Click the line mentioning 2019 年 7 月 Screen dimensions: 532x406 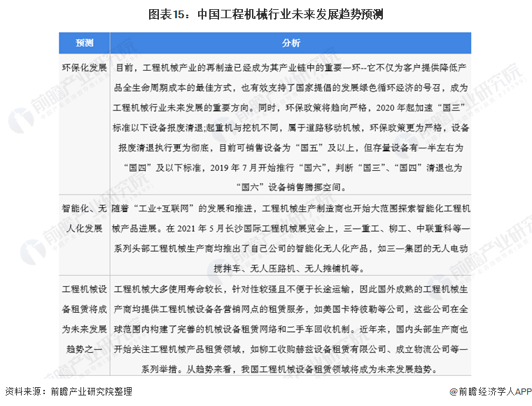pos(293,167)
